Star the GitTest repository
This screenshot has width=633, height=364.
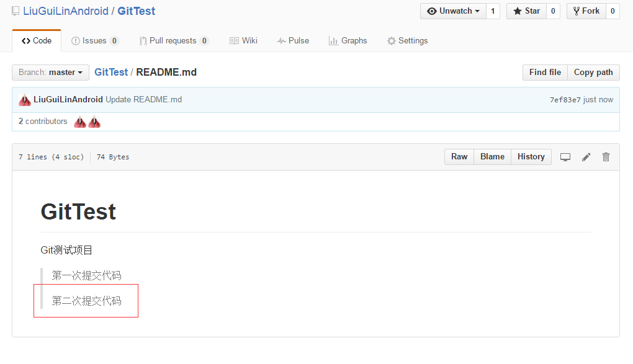click(526, 11)
